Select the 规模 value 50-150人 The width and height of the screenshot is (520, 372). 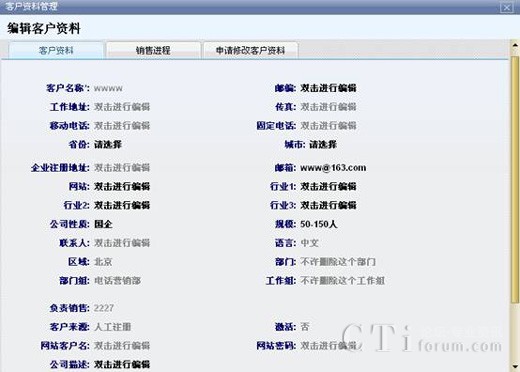click(x=319, y=224)
